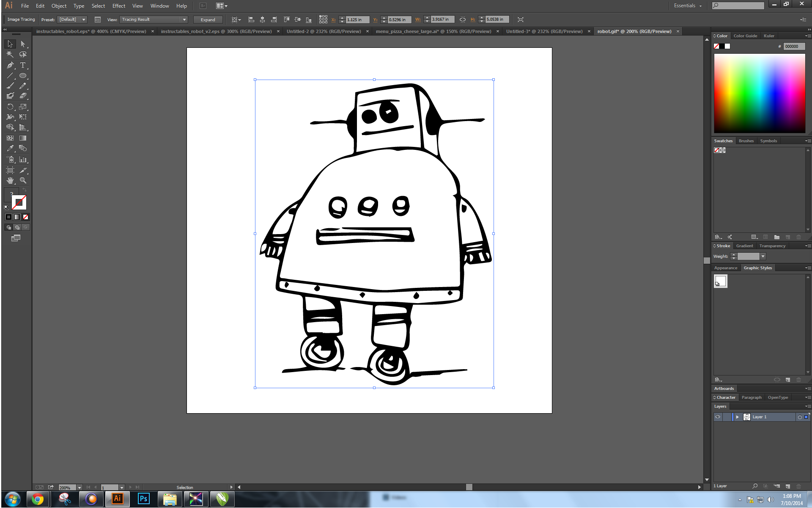The image size is (812, 508).
Task: Launch Photoshop from the taskbar
Action: 143,499
